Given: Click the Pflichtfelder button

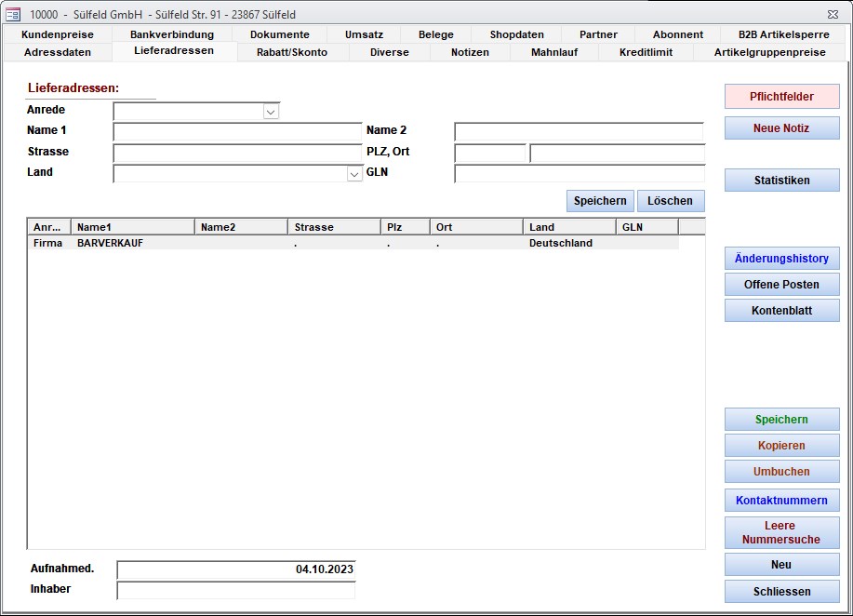Looking at the screenshot, I should coord(781,97).
